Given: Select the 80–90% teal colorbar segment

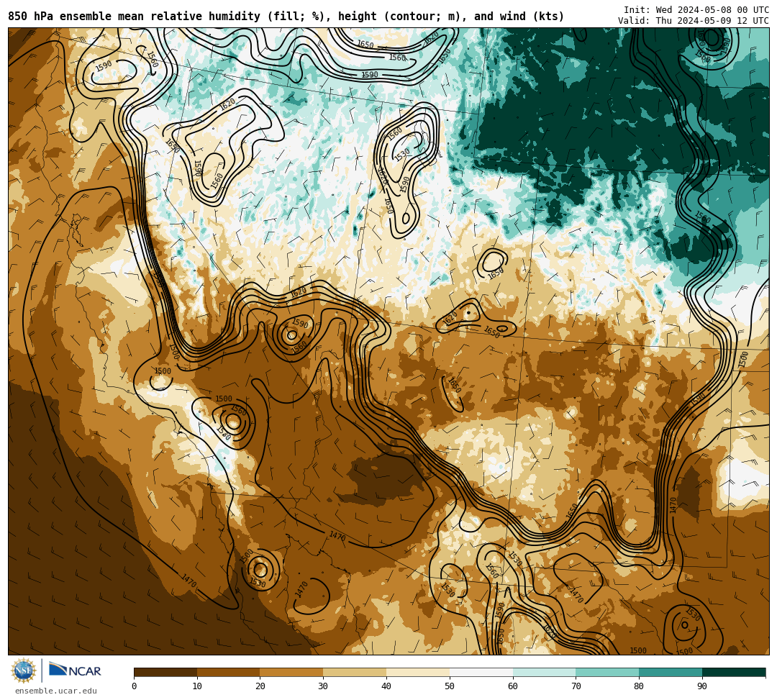Looking at the screenshot, I should 671,672.
